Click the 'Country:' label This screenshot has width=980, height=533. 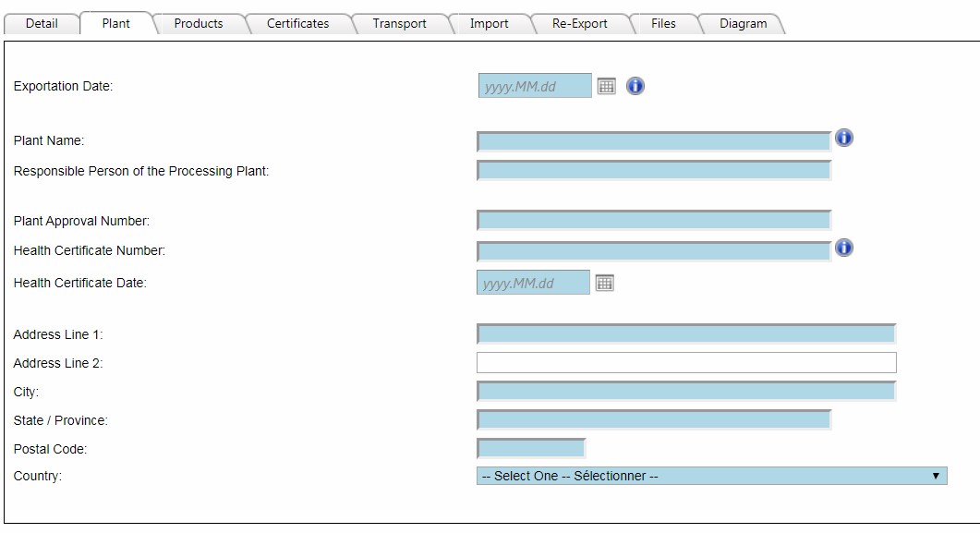coord(38,476)
